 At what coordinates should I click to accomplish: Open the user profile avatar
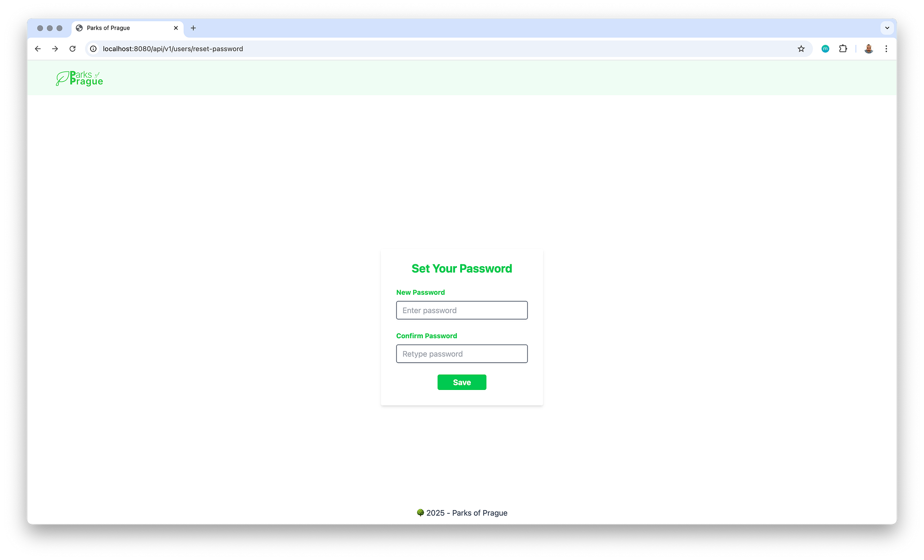tap(869, 49)
